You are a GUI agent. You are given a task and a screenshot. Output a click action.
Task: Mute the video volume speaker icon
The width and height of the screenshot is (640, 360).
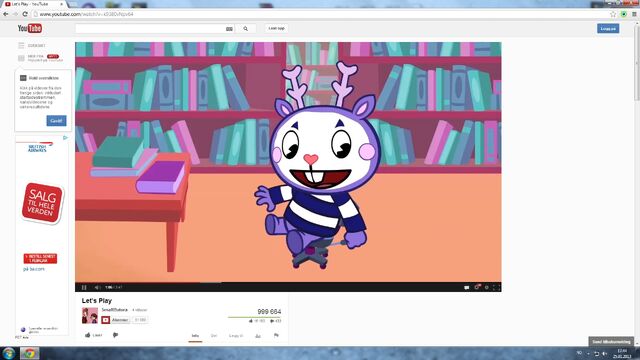point(97,287)
